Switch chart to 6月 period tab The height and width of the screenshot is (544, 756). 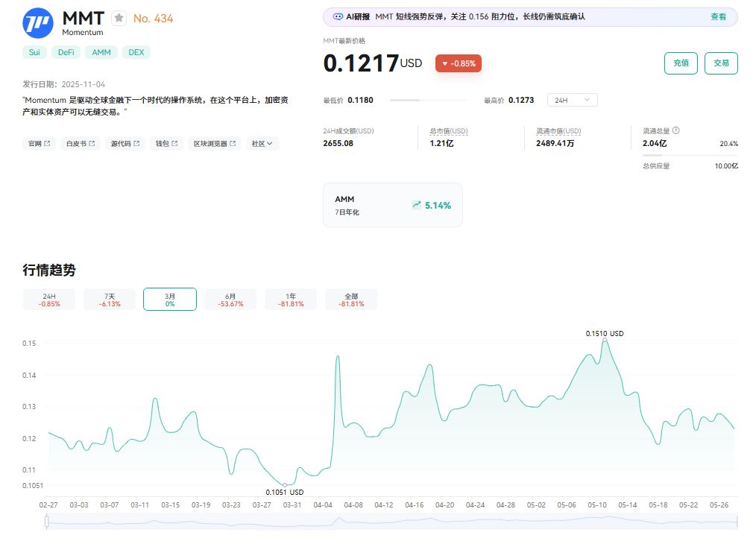pos(230,300)
